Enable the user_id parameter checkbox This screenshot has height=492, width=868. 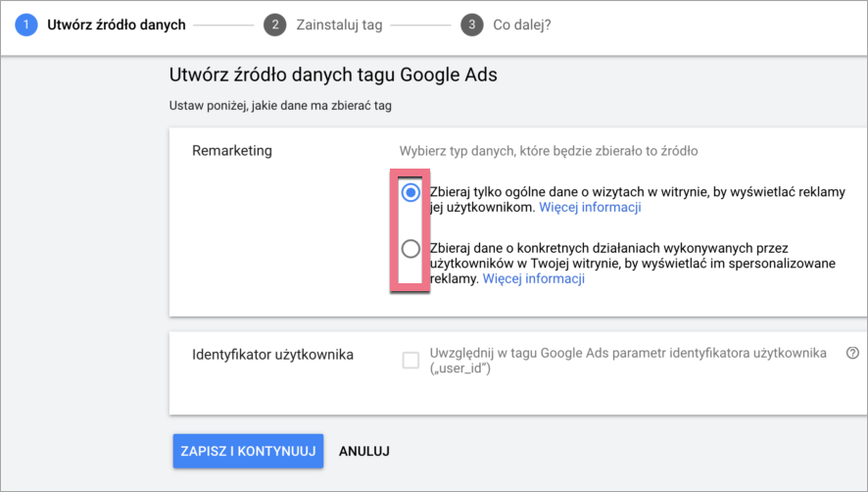point(410,361)
